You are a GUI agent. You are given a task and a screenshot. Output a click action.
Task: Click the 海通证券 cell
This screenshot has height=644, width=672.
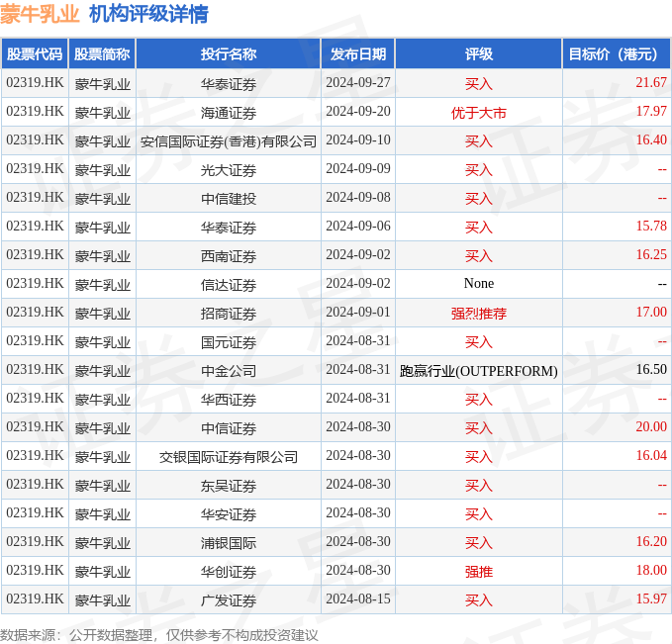coord(229,112)
